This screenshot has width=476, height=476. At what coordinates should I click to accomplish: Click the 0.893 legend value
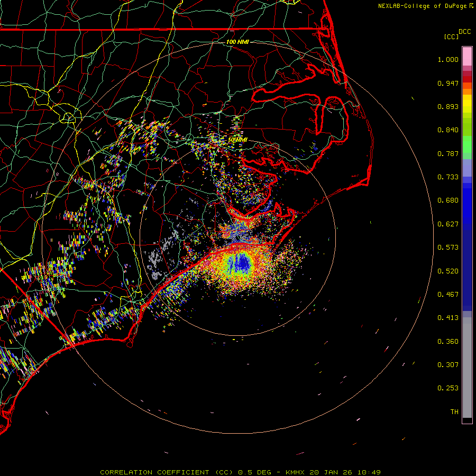coord(448,106)
